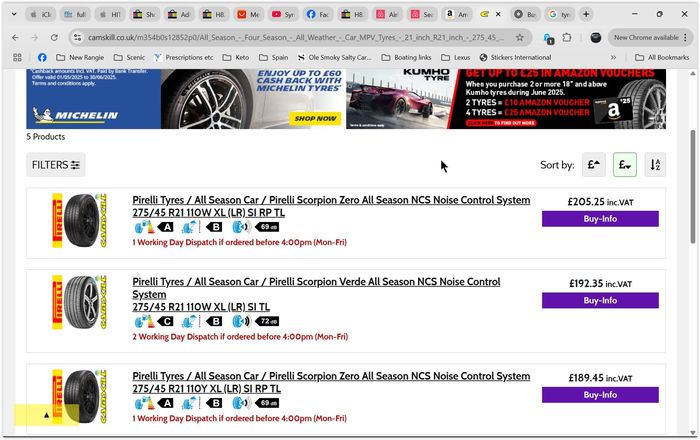Screen dimensions: 700x440
Task: Sort products by price descending
Action: tap(625, 165)
